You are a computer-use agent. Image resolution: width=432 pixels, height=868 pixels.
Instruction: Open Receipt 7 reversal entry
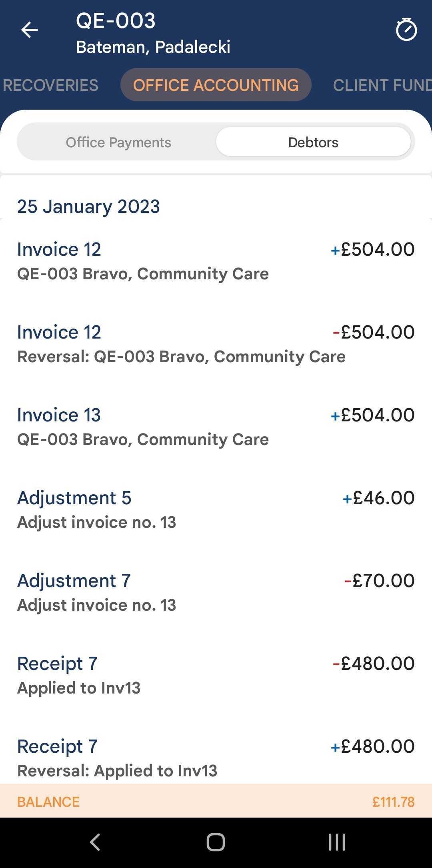point(216,758)
